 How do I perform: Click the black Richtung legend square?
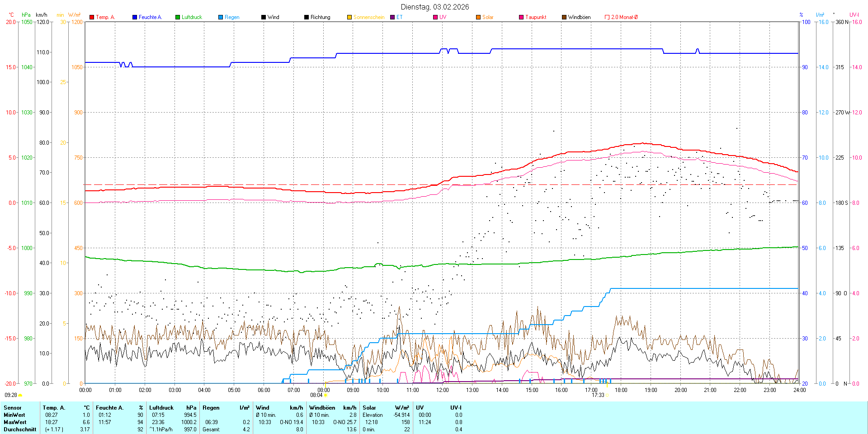click(307, 17)
